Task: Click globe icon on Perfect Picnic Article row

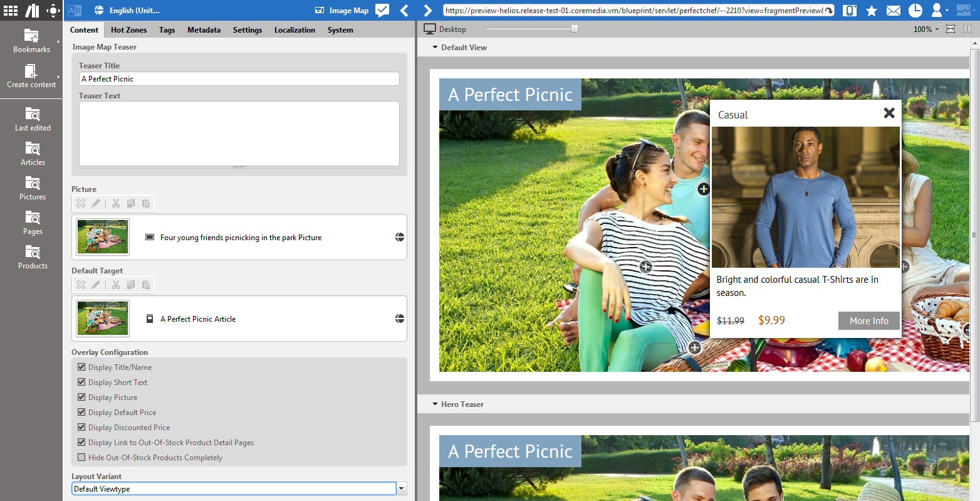Action: [400, 319]
